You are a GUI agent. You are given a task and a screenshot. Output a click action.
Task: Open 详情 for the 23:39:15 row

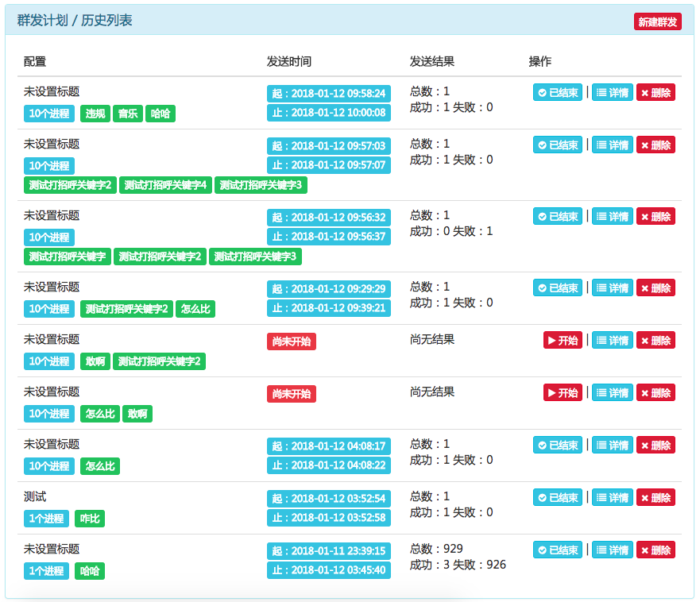612,550
